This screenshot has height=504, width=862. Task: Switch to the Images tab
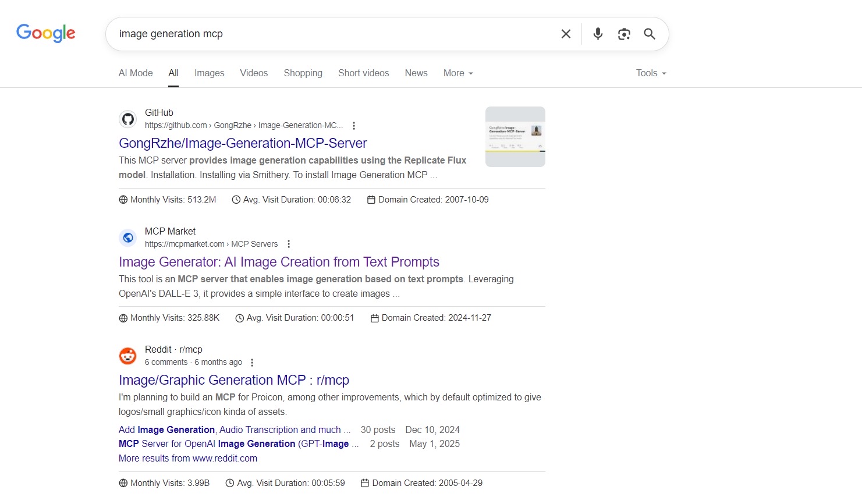tap(209, 73)
